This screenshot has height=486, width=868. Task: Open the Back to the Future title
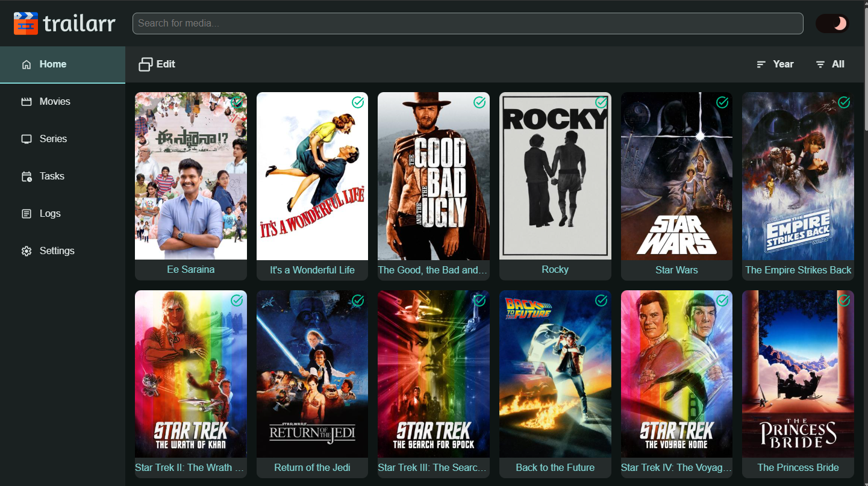pyautogui.click(x=555, y=467)
